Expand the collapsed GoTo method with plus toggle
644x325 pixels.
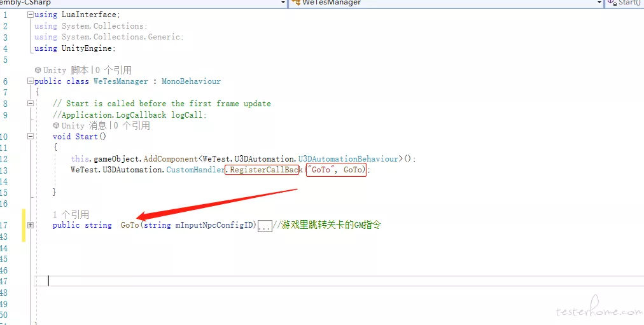30,225
